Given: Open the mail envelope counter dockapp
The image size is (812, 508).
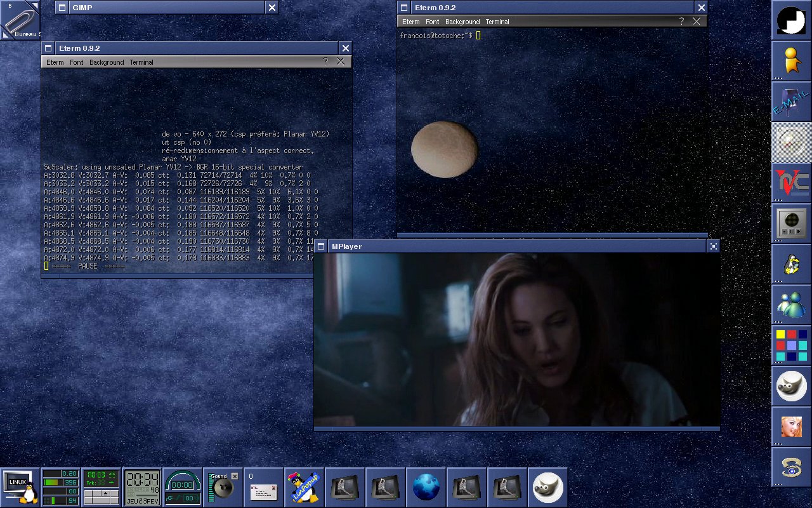Looking at the screenshot, I should tap(264, 488).
